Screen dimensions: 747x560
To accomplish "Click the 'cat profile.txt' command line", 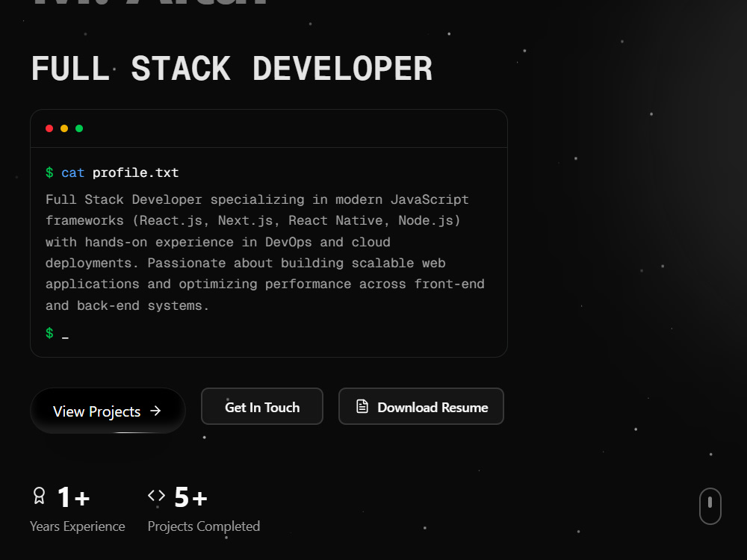I will click(x=112, y=172).
